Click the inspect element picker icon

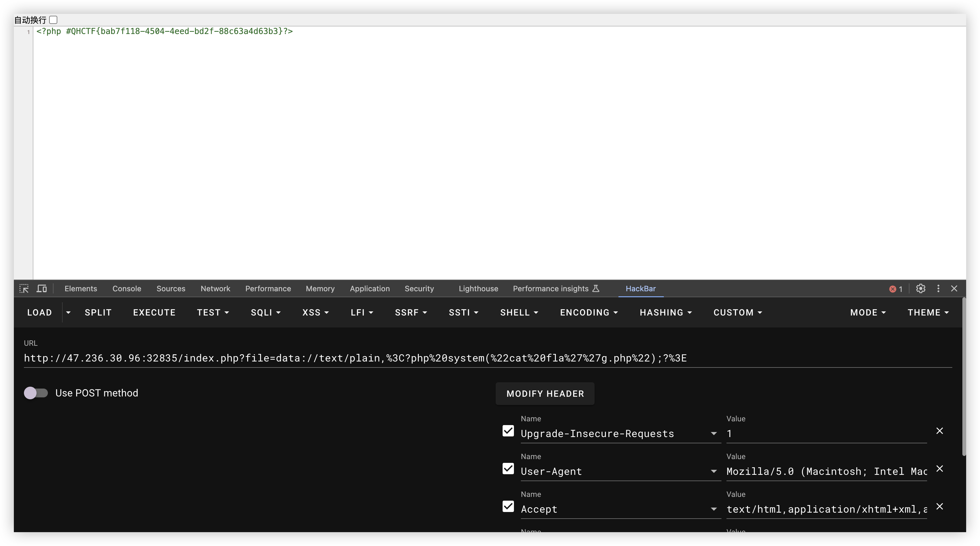click(24, 288)
